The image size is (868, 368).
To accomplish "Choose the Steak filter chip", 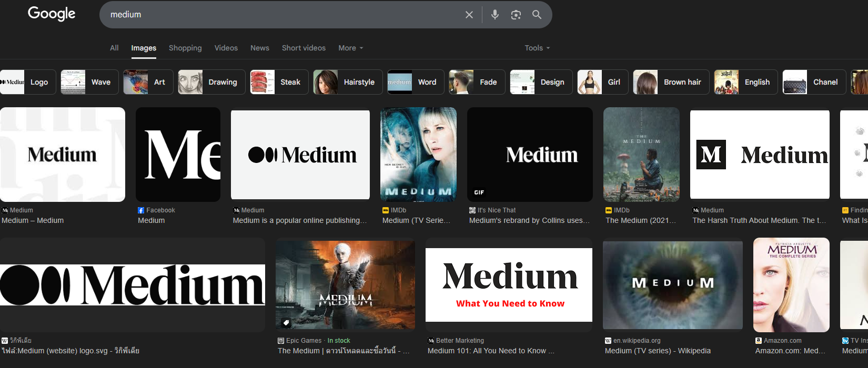I will coord(279,82).
